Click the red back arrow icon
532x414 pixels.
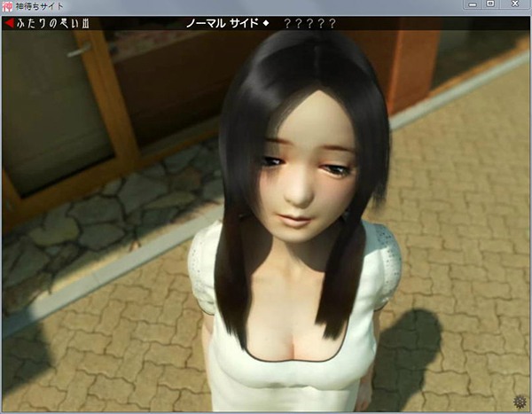tap(10, 23)
